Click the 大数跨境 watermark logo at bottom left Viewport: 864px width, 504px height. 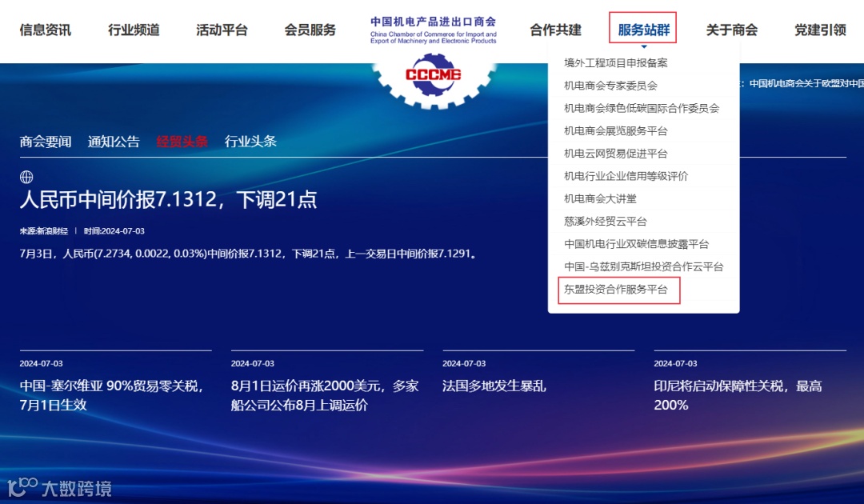click(58, 486)
